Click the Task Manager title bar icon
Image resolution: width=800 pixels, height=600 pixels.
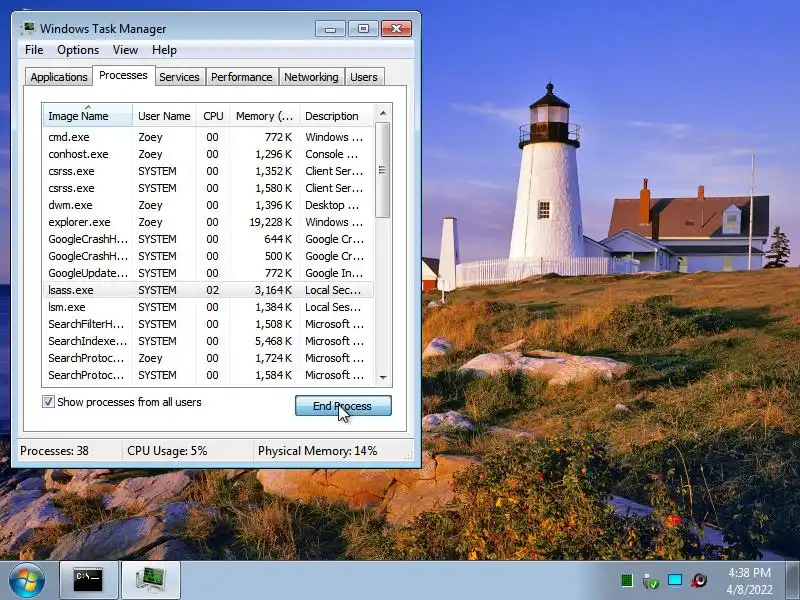tap(28, 28)
